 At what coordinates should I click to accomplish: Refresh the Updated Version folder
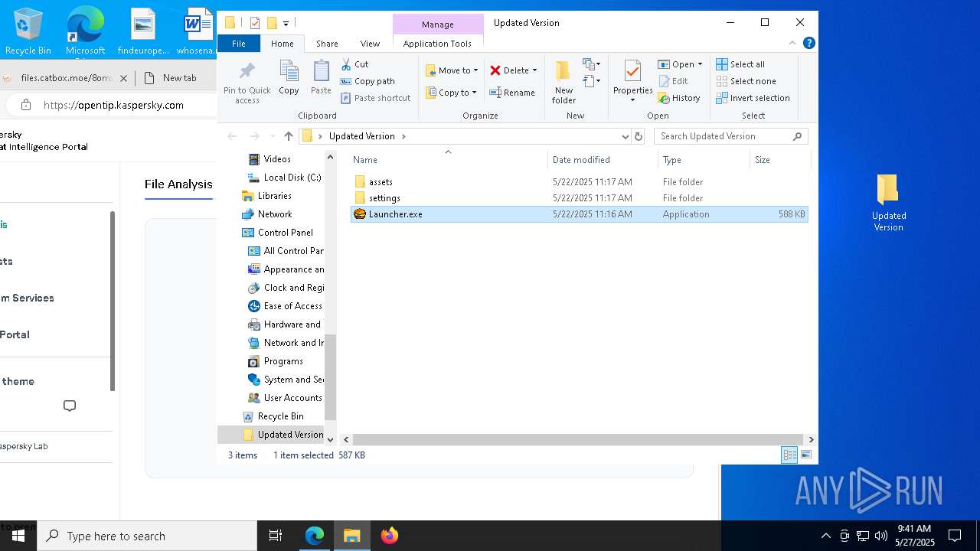point(638,136)
